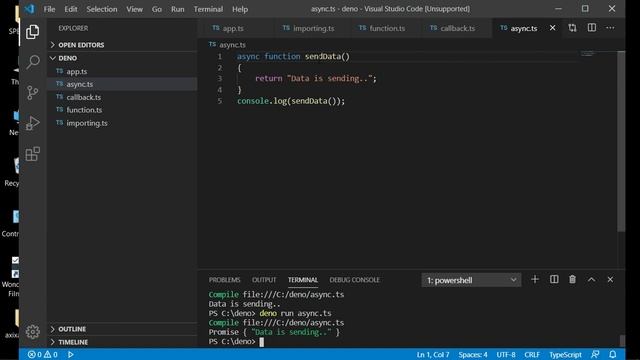Click the async.ts breadcrumb above the editor
Screen dimensions: 640x360
tap(227, 45)
